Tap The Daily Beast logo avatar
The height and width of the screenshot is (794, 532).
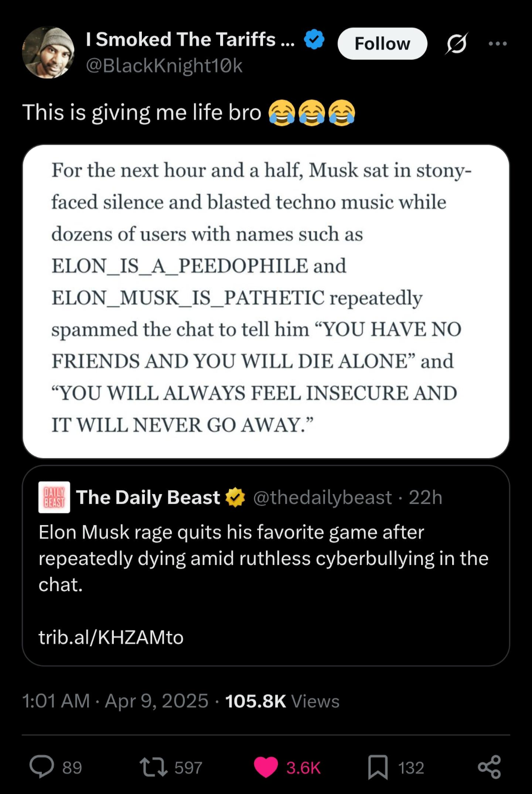point(54,497)
